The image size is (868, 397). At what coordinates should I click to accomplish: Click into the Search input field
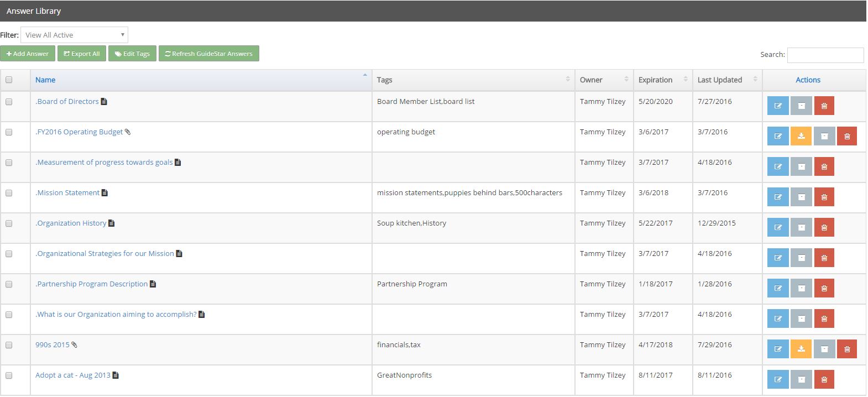pyautogui.click(x=825, y=55)
